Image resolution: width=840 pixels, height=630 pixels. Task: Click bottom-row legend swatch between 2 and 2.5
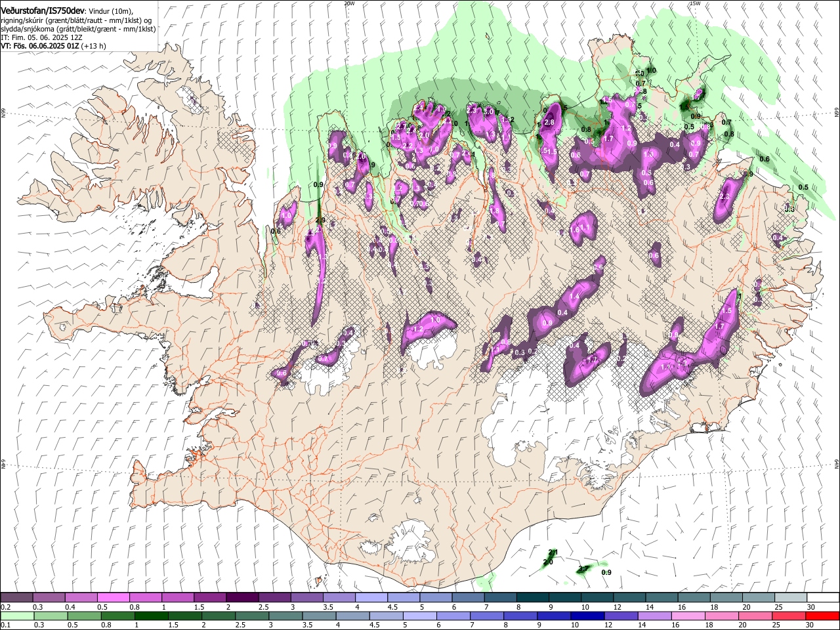point(218,616)
